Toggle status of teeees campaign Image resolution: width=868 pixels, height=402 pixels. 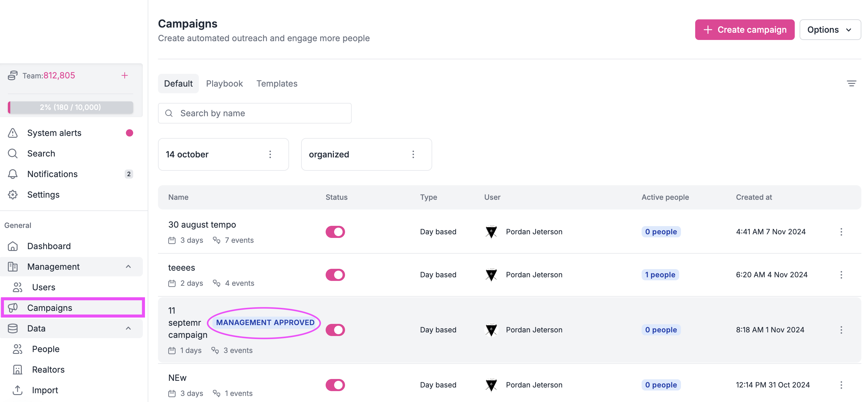coord(335,274)
